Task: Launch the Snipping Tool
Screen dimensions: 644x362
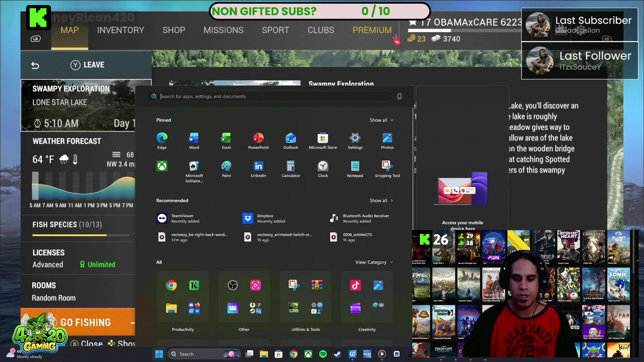Action: [x=387, y=169]
